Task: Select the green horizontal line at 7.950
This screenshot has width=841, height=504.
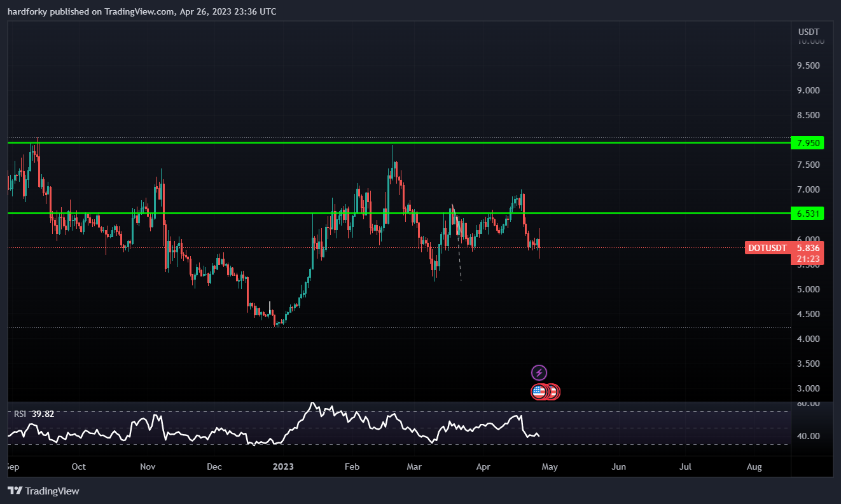Action: (x=398, y=142)
